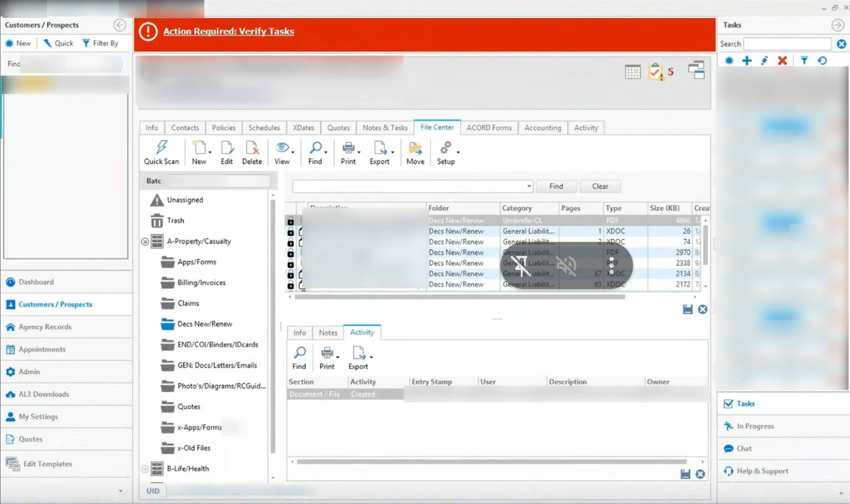This screenshot has height=504, width=850.
Task: Collapse Customers / Prospects panel with back arrow
Action: 120,25
